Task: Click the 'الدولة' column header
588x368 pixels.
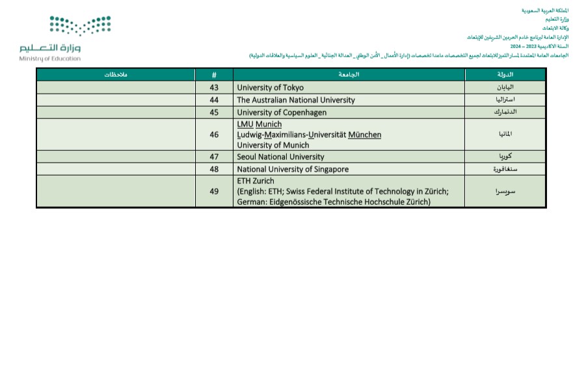Action: coord(505,75)
